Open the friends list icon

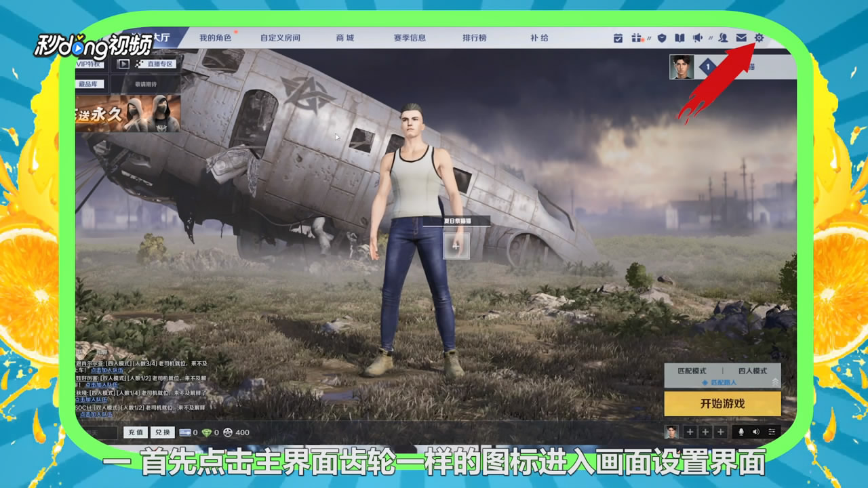(723, 38)
